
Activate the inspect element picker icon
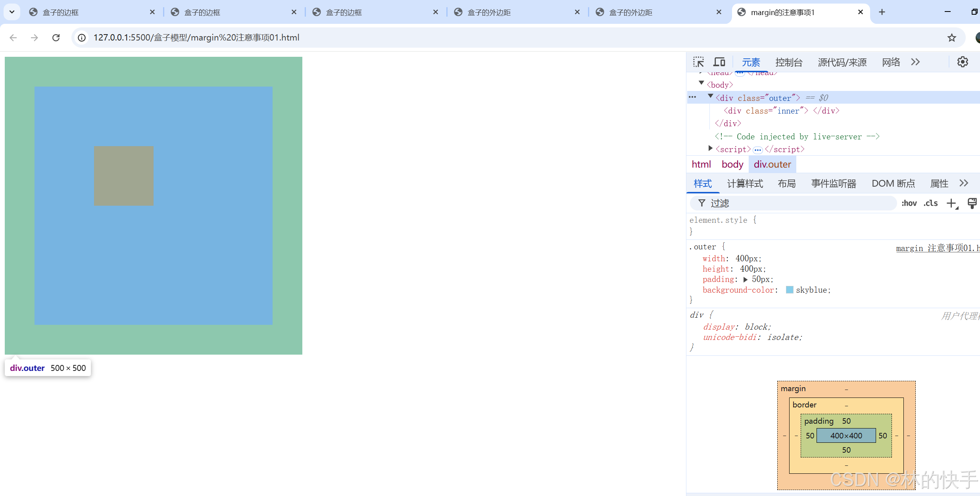point(698,62)
